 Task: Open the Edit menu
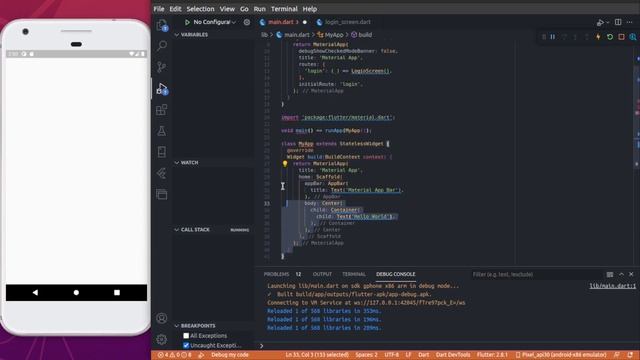(x=175, y=9)
